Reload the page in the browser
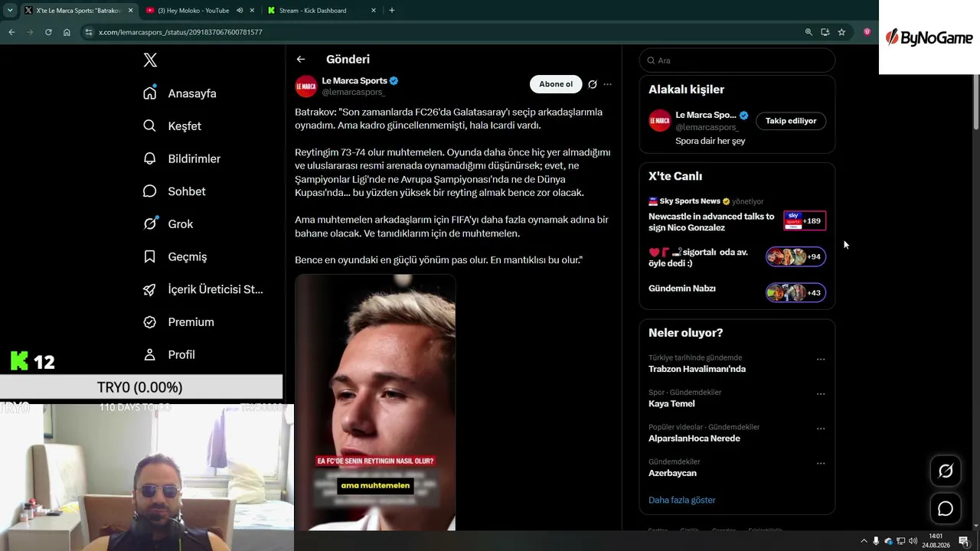The width and height of the screenshot is (980, 551). 48,32
